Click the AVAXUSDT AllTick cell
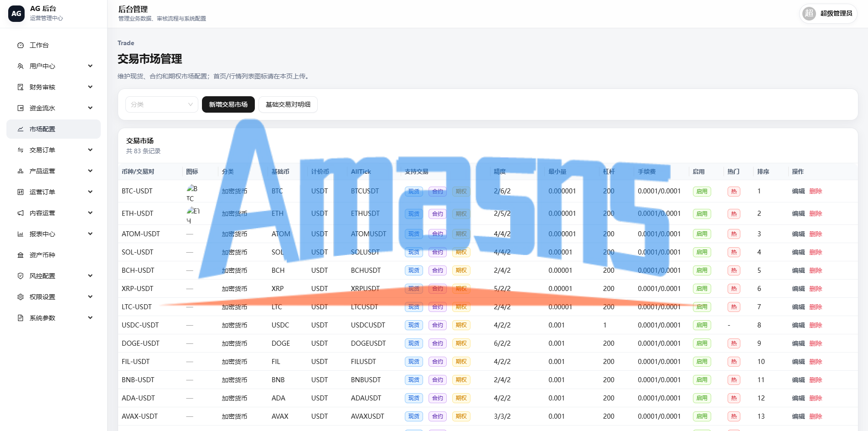Screen dimensions: 868x431 pyautogui.click(x=367, y=416)
